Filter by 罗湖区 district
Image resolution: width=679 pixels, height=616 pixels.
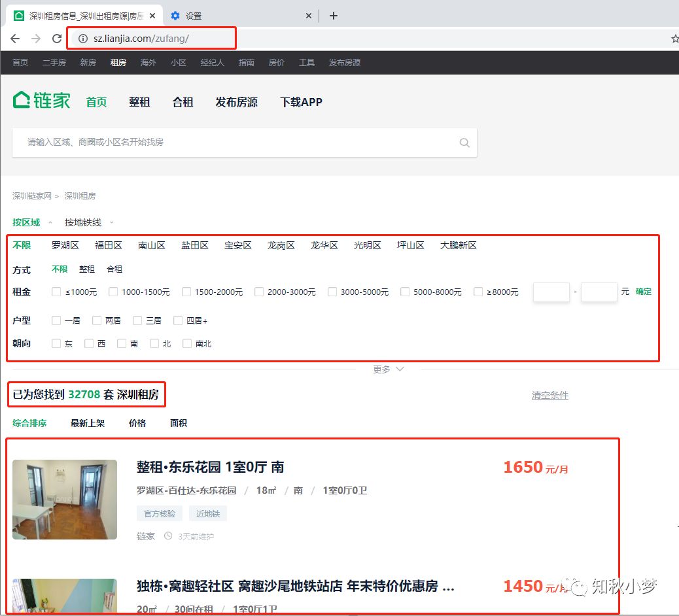click(65, 245)
